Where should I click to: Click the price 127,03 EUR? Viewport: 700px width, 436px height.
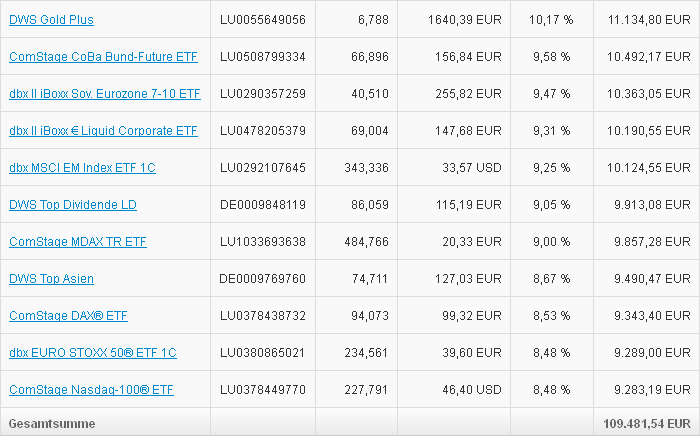click(x=468, y=279)
